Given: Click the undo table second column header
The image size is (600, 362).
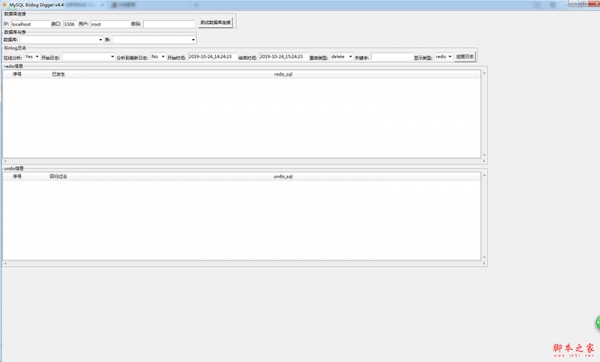Looking at the screenshot, I should click(59, 176).
